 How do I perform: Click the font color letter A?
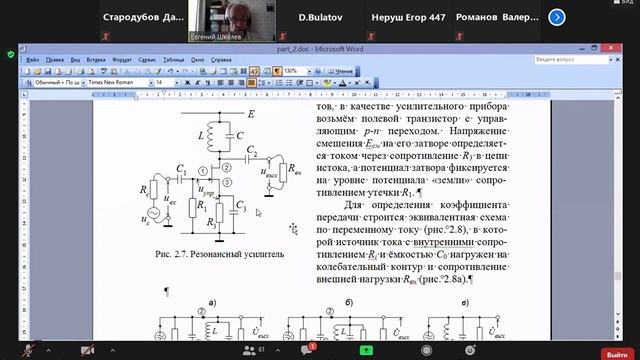tap(342, 82)
